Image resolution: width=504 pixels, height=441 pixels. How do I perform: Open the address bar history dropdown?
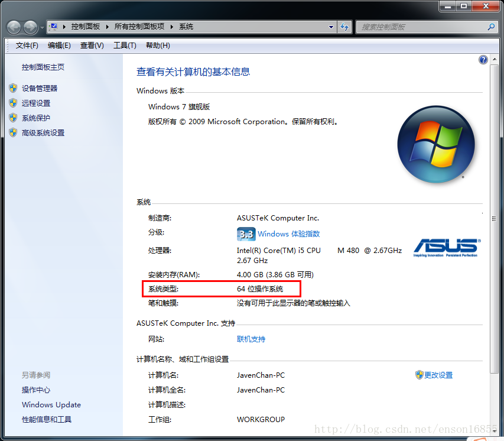[x=331, y=27]
